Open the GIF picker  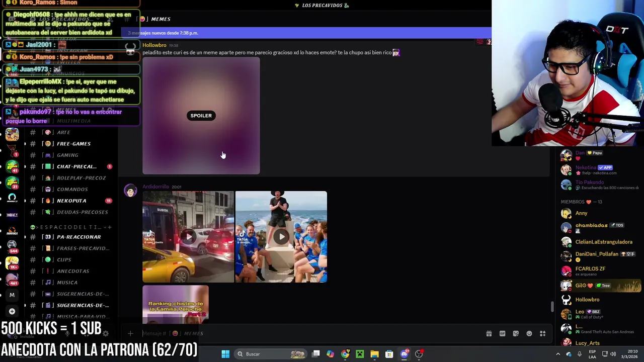(x=502, y=333)
